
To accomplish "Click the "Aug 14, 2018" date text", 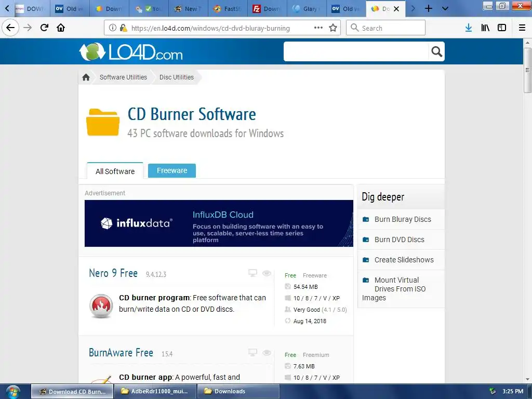I will tap(310, 321).
